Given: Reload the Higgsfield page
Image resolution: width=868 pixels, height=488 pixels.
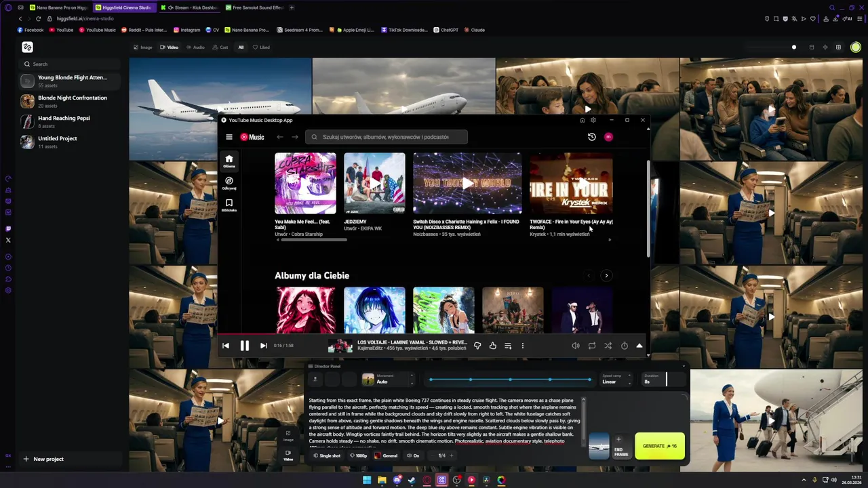Looking at the screenshot, I should (x=38, y=18).
